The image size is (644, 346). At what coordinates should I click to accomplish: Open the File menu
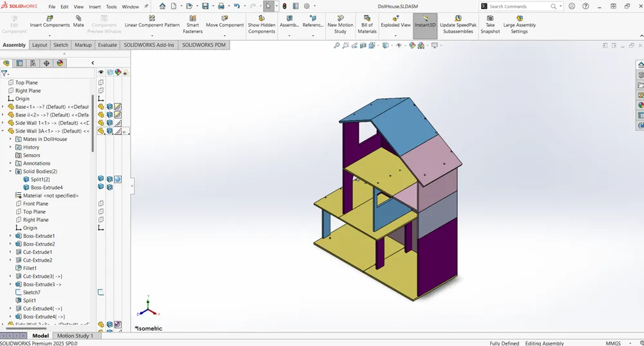pyautogui.click(x=52, y=6)
